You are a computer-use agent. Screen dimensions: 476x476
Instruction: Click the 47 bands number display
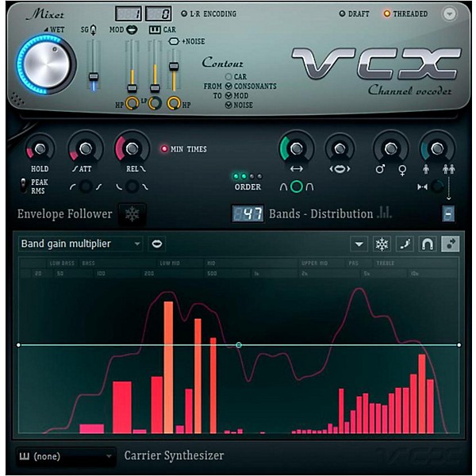click(x=248, y=214)
